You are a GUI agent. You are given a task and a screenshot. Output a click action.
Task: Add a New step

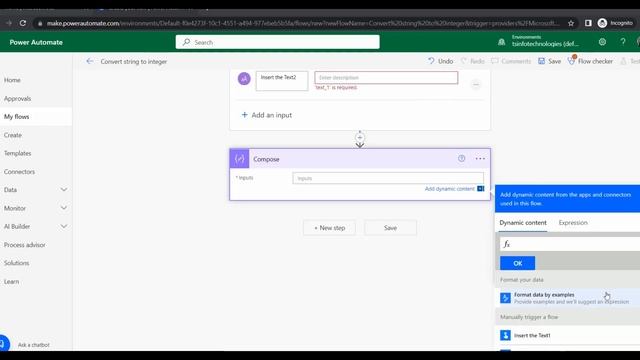coord(329,228)
